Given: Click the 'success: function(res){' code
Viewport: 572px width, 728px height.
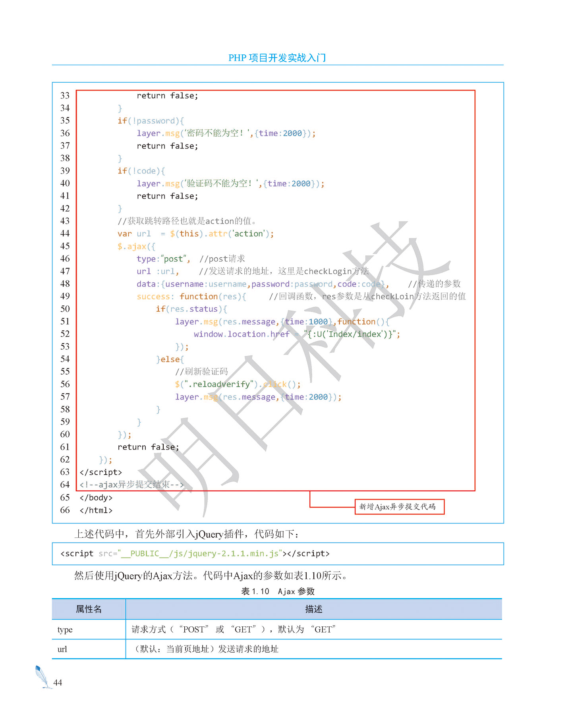Looking at the screenshot, I should pos(191,297).
